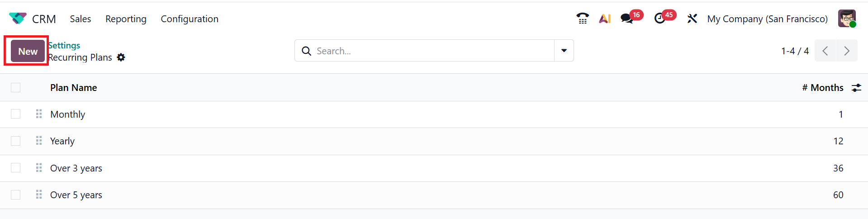Select all plans with header checkbox
The width and height of the screenshot is (868, 219).
point(16,87)
